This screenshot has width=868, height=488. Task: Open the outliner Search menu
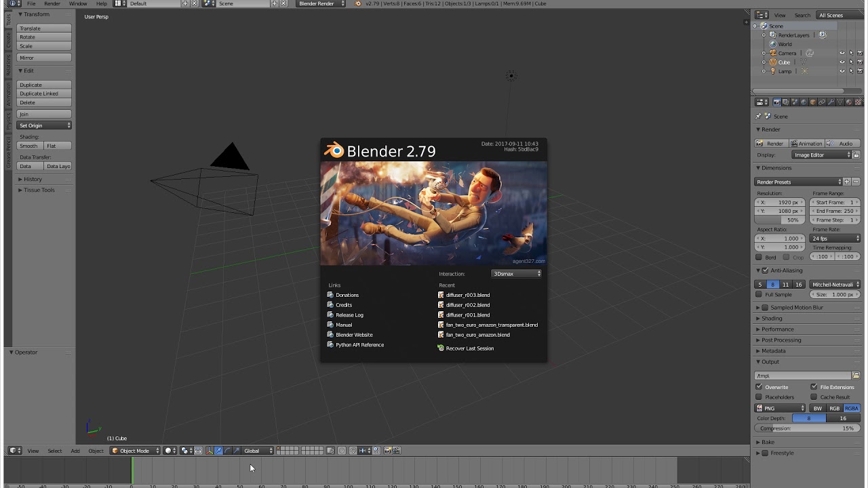802,15
